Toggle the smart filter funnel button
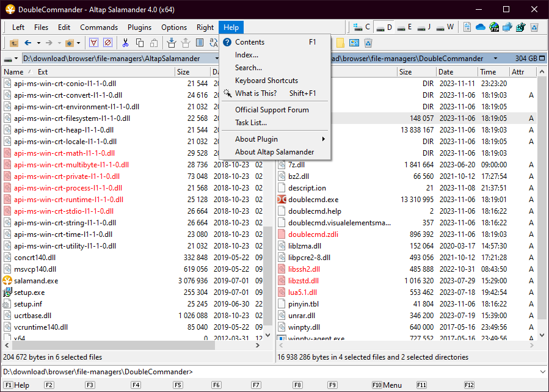 point(93,43)
